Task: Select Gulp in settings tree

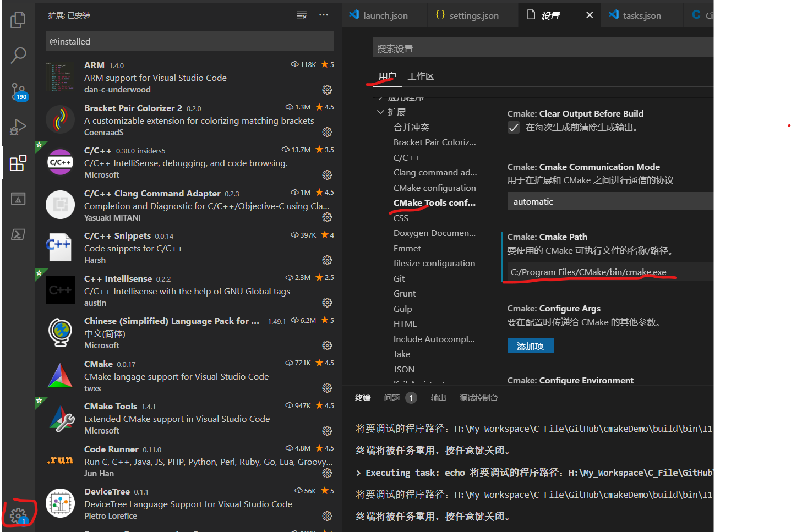Action: coord(402,309)
